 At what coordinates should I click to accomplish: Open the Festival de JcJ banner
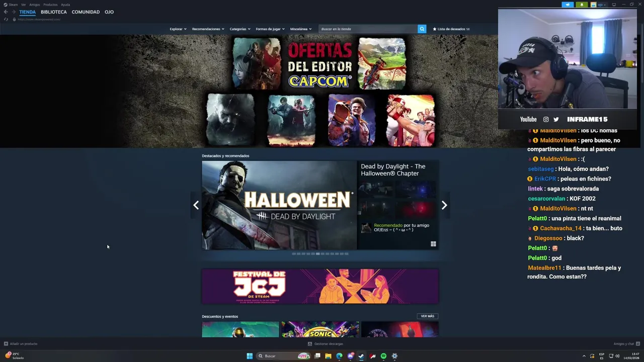(x=320, y=286)
